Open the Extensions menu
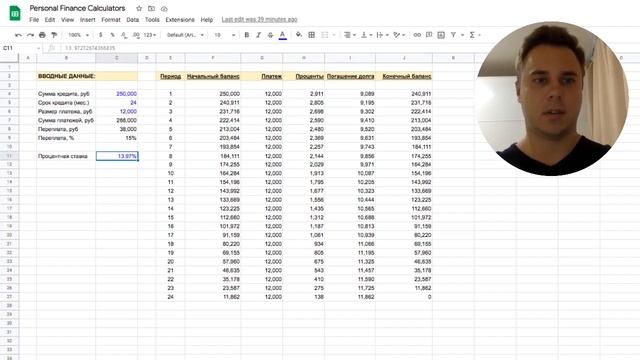640x360 pixels. 180,20
